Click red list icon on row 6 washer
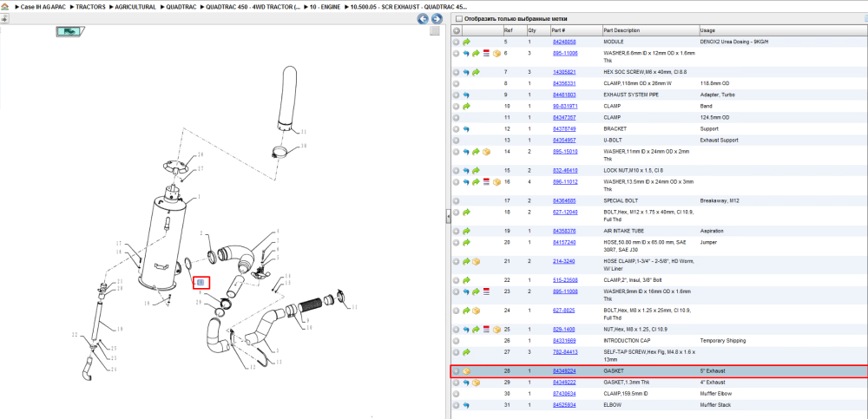The width and height of the screenshot is (868, 419). point(487,53)
